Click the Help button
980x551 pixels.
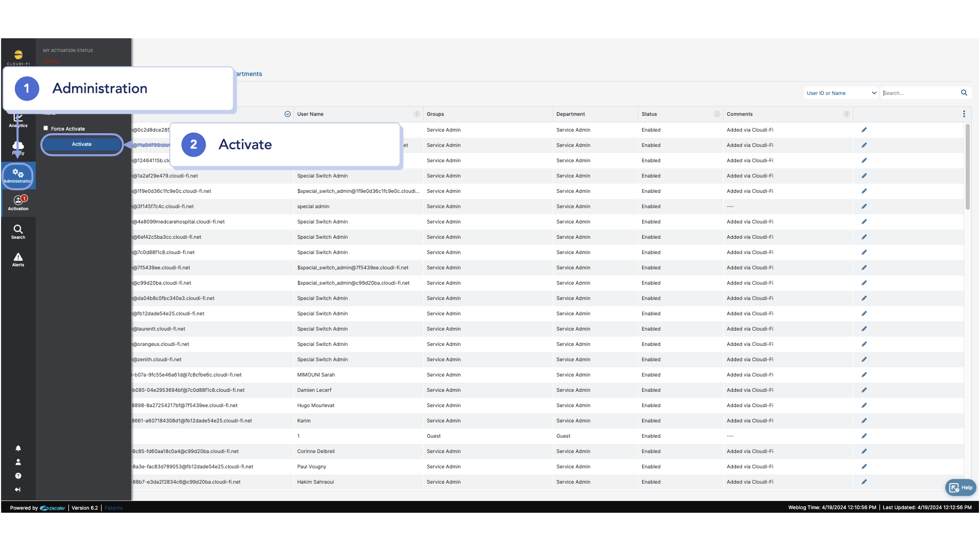(961, 488)
